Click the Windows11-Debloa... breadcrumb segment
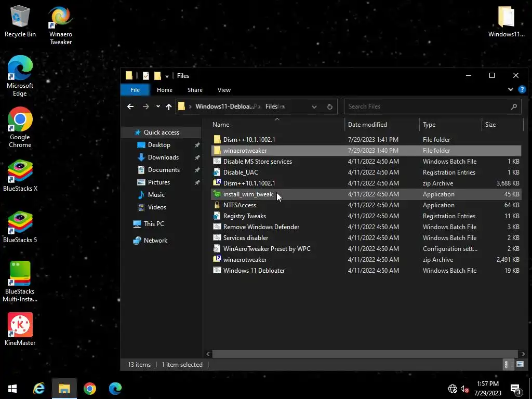This screenshot has width=532, height=399. 224,106
